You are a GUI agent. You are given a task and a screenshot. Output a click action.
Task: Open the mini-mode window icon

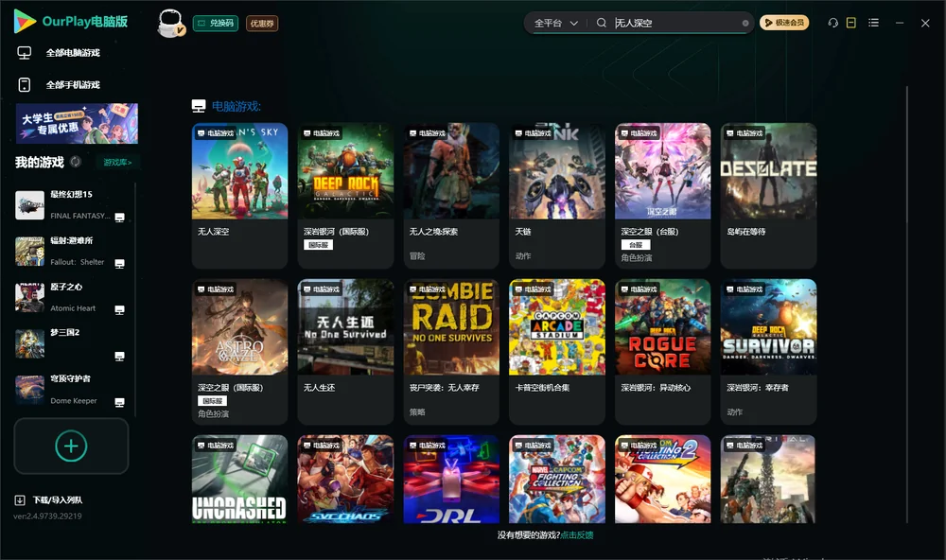(850, 23)
